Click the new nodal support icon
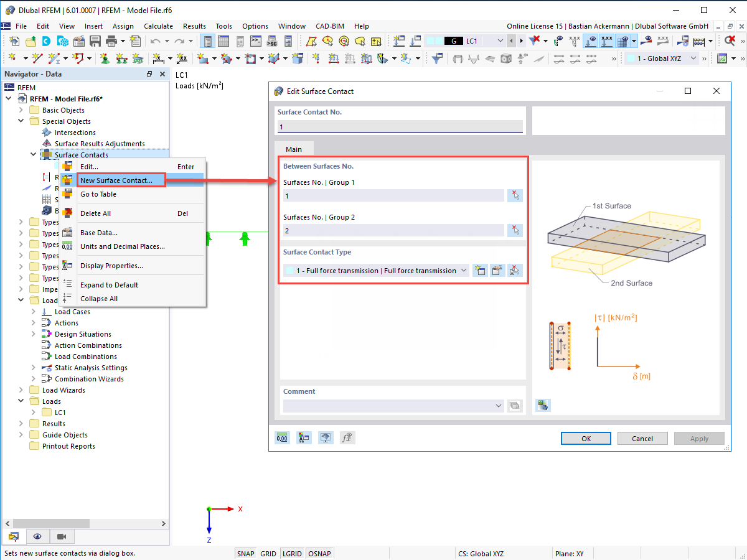The width and height of the screenshot is (747, 560). (x=105, y=58)
